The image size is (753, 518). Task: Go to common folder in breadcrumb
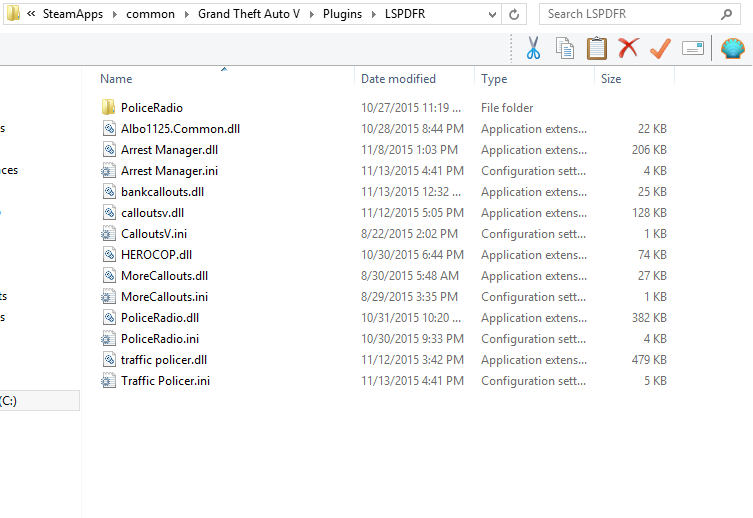[150, 14]
